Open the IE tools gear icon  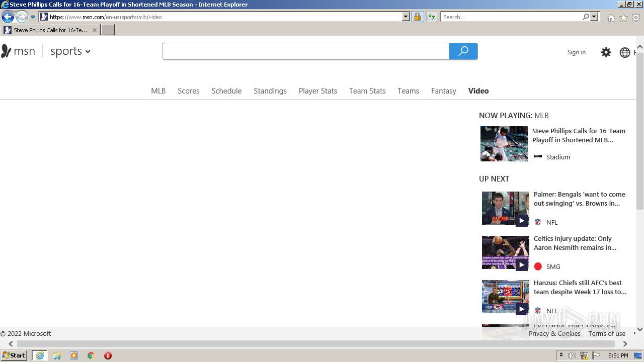point(636,18)
